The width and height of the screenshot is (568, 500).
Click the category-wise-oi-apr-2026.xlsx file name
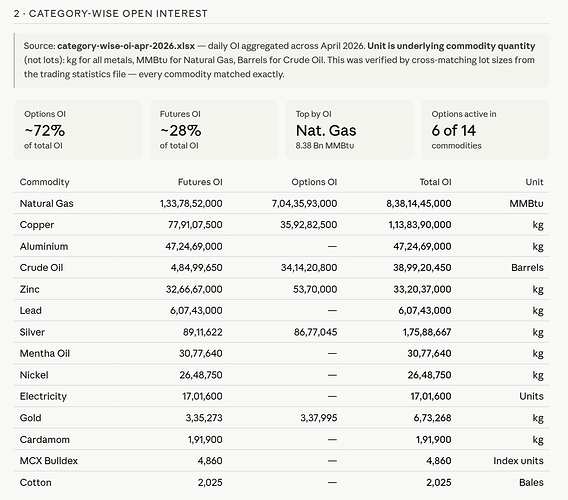(126, 46)
